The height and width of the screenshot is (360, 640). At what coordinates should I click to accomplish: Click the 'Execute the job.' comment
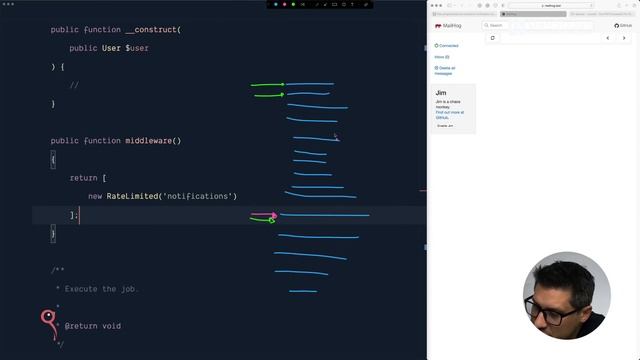pos(102,289)
